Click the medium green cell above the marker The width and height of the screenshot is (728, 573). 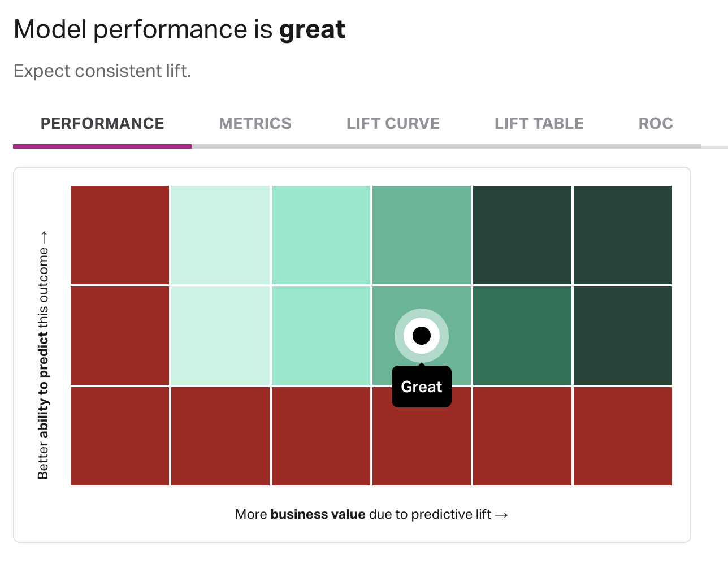click(x=422, y=235)
